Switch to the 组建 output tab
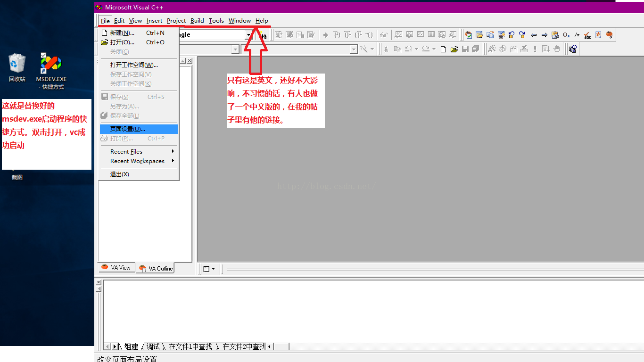Screen dimensions: 644x362 [x=131, y=346]
